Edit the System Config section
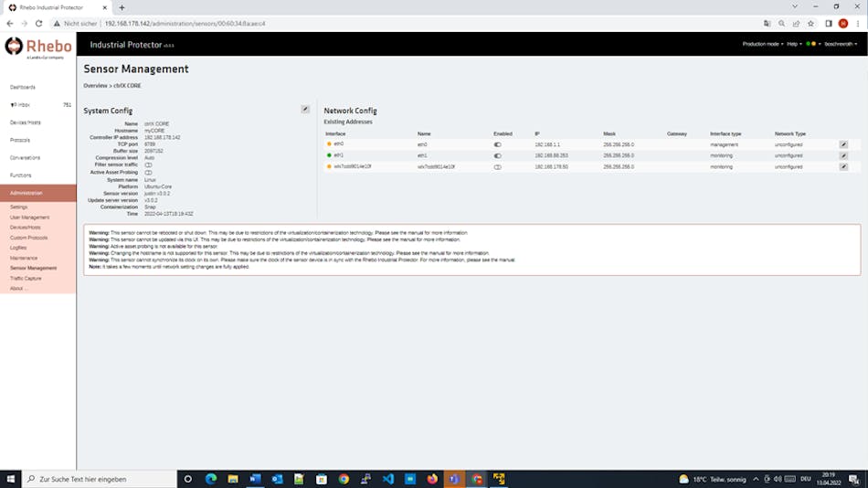 [x=305, y=109]
